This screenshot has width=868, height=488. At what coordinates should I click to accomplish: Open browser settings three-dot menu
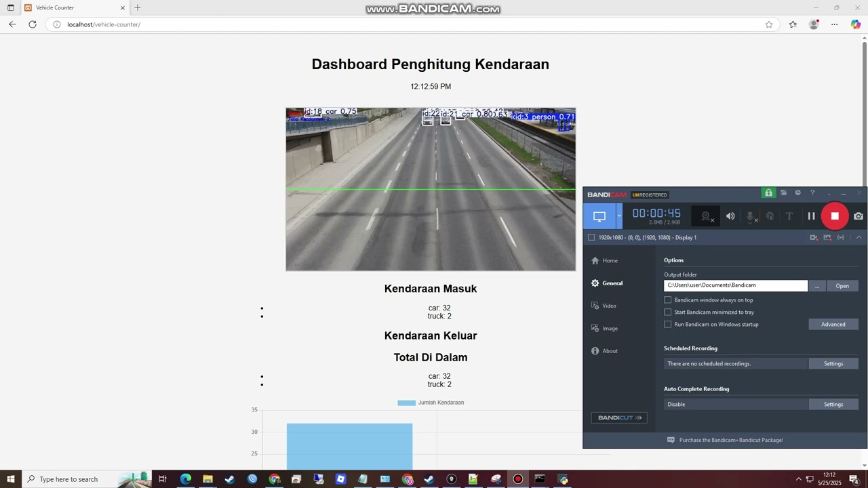coord(835,24)
